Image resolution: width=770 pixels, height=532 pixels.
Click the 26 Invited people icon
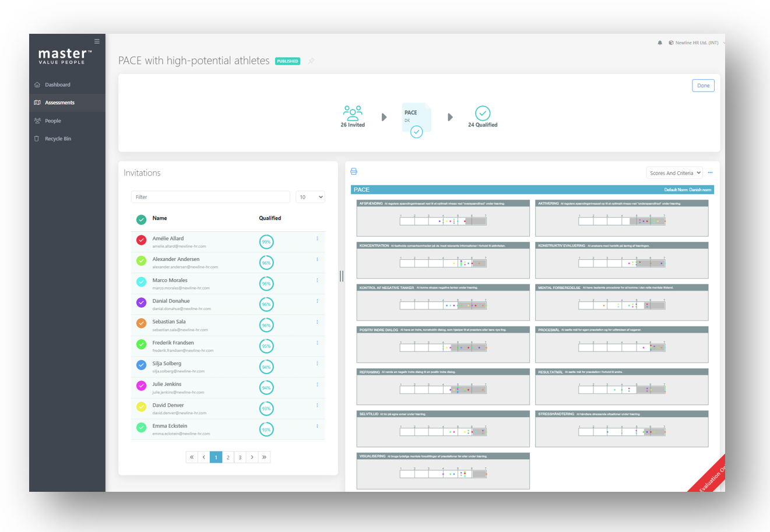point(353,113)
